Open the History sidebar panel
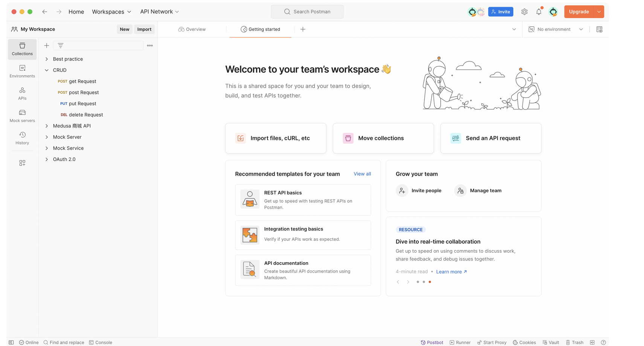 pos(22,138)
